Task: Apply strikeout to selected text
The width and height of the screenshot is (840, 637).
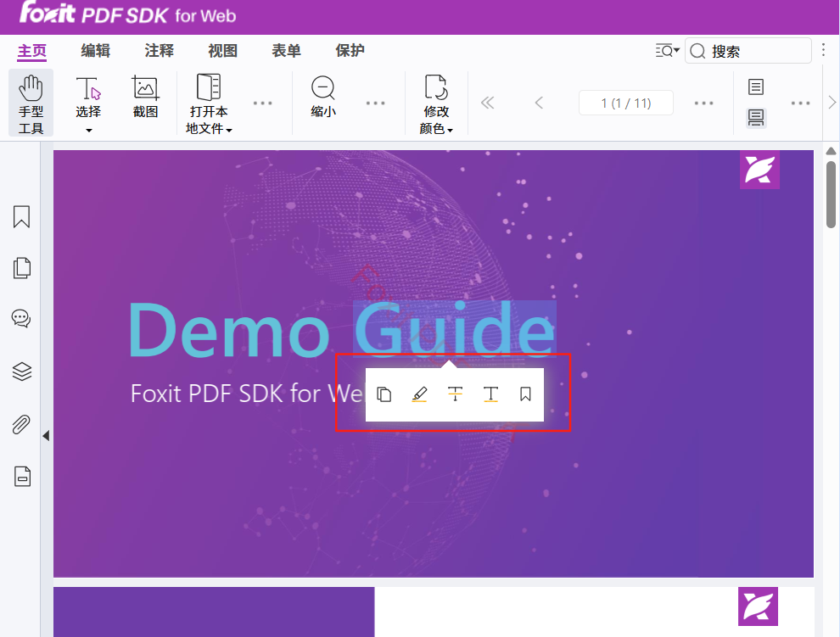Action: pos(455,395)
